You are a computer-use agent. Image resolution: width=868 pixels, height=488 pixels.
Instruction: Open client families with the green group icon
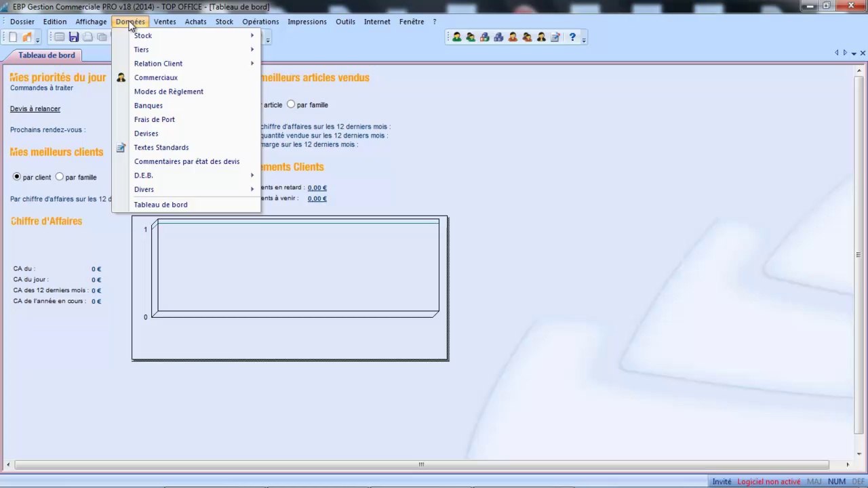[471, 37]
